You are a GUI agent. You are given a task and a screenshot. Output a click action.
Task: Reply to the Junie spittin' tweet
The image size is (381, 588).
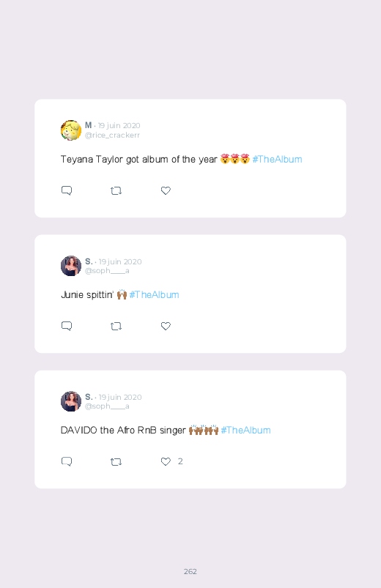[67, 326]
